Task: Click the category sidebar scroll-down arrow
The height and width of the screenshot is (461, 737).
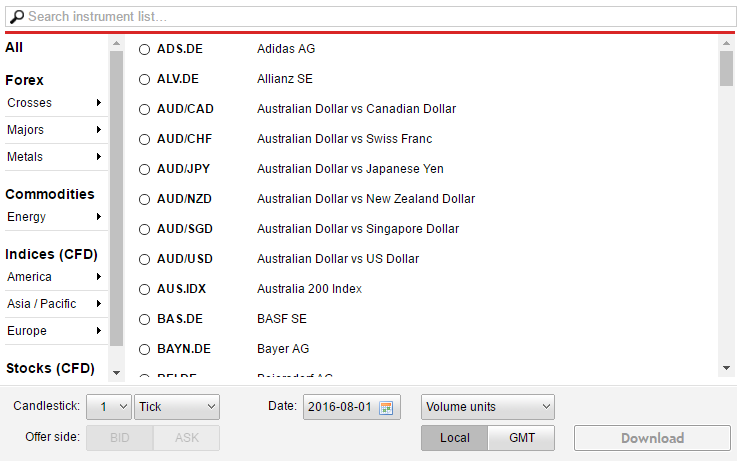Action: (117, 373)
